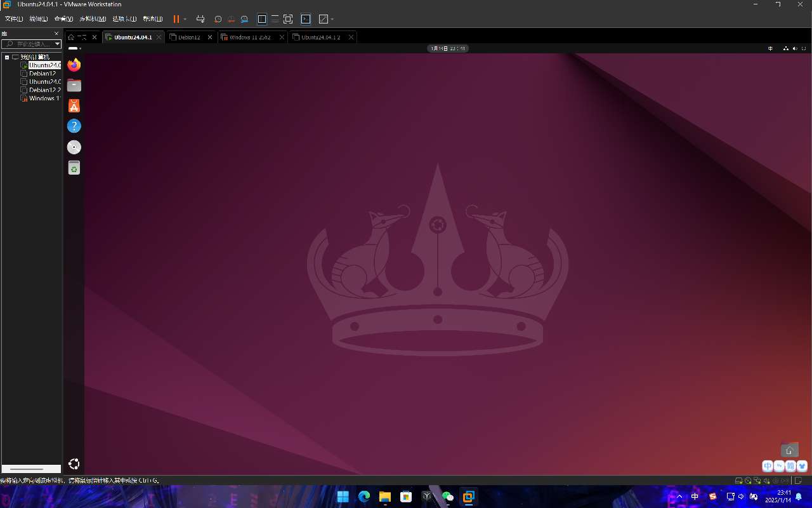Click the Ubuntu top bar input method indicator
The image size is (812, 508).
[771, 48]
